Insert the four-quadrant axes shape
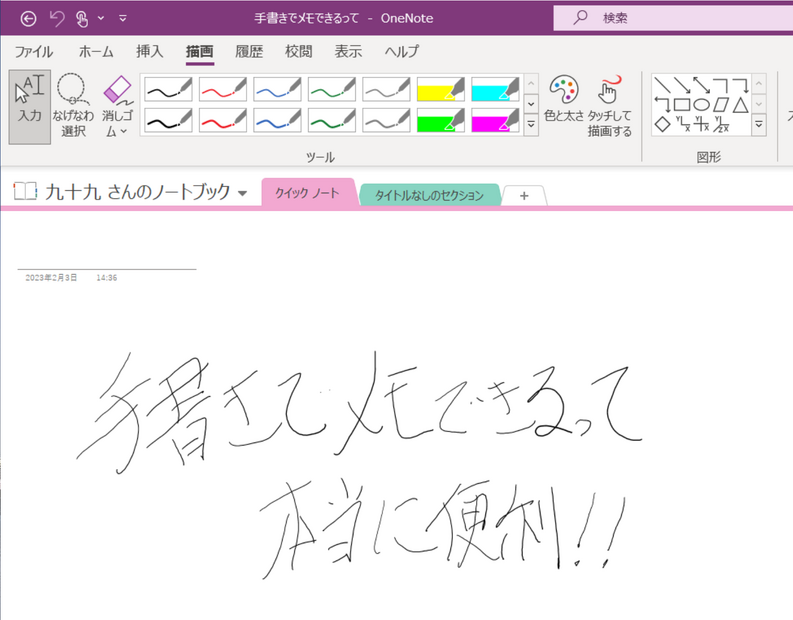This screenshot has height=620, width=793. click(x=702, y=124)
